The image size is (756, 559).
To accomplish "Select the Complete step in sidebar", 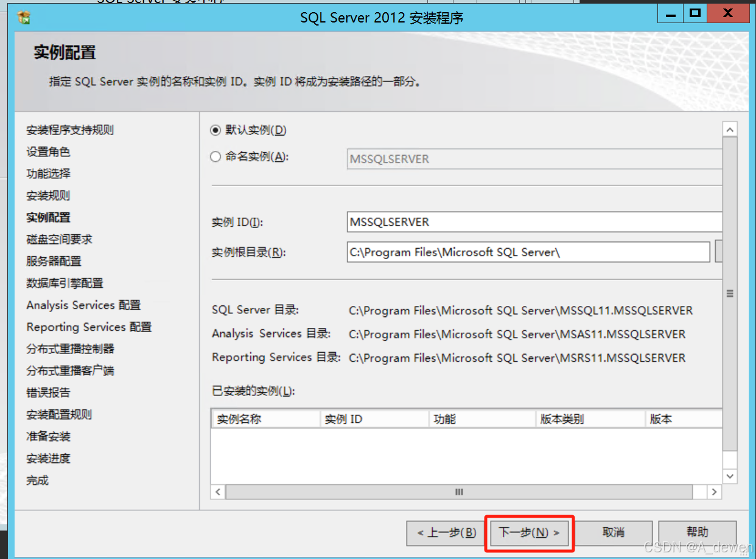I will [x=37, y=481].
